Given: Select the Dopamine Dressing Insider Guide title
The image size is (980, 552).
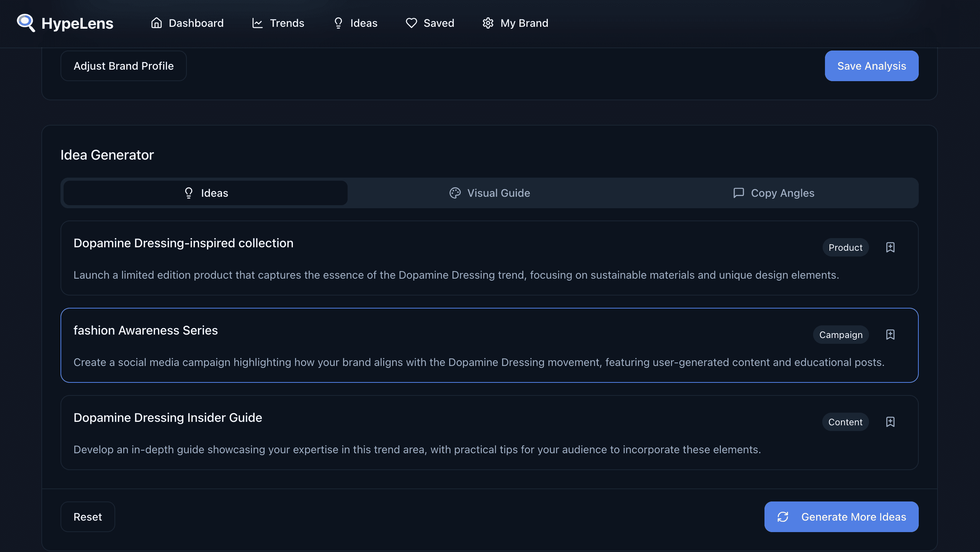Looking at the screenshot, I should 168,418.
